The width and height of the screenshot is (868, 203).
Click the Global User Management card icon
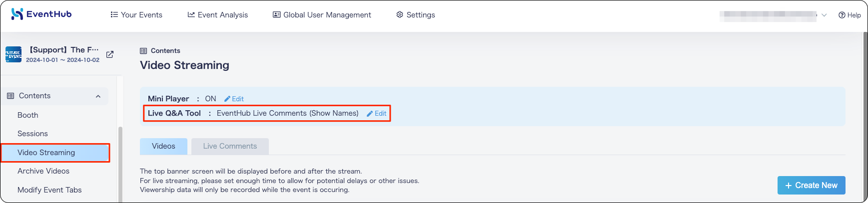[276, 14]
